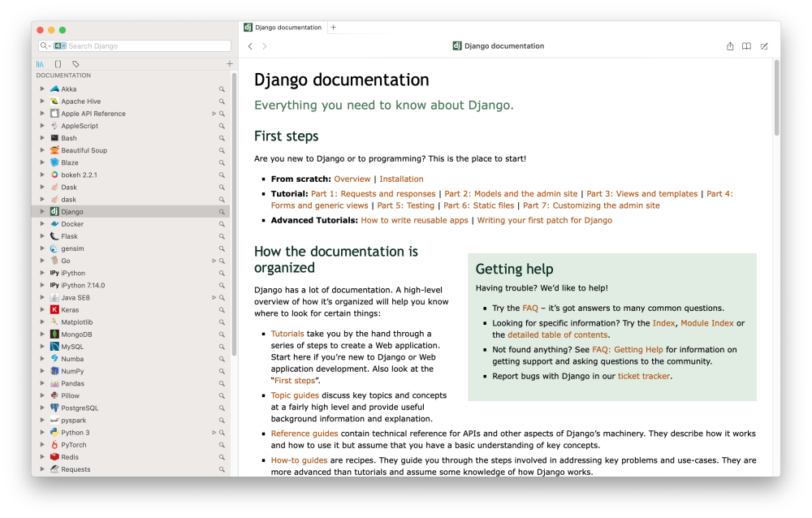Image resolution: width=812 pixels, height=518 pixels.
Task: Show the docsets library view
Action: [40, 64]
